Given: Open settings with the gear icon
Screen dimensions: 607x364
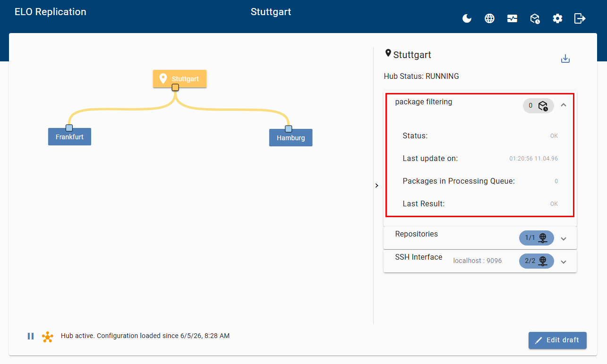Looking at the screenshot, I should pyautogui.click(x=557, y=18).
